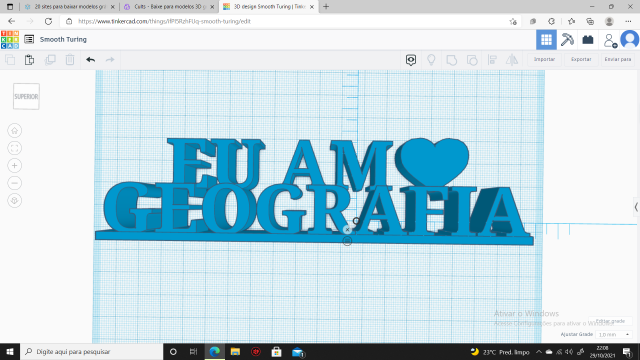Click the Mirror tool icon
This screenshot has height=360, width=640.
tap(512, 60)
